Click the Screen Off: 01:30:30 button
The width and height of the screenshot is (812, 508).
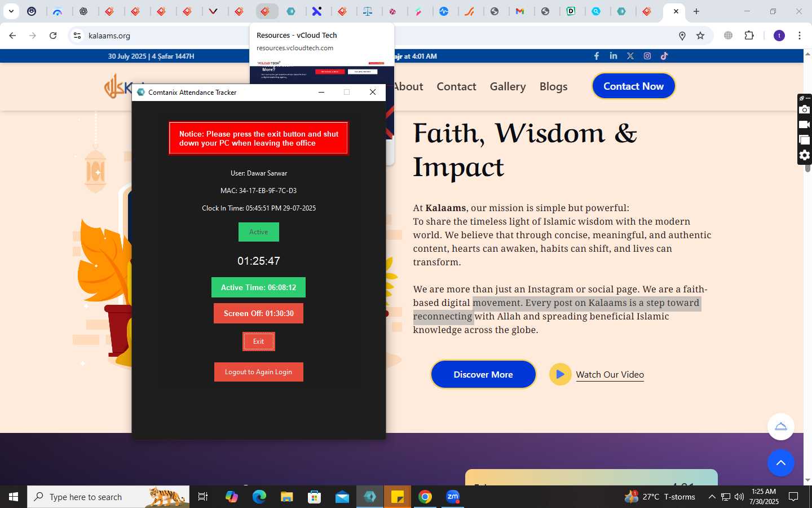click(258, 313)
